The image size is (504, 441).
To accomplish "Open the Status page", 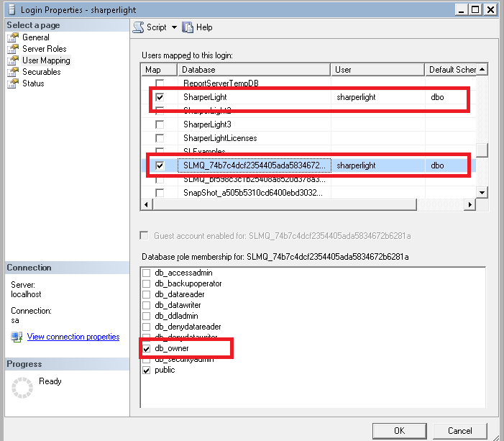I will tap(33, 83).
